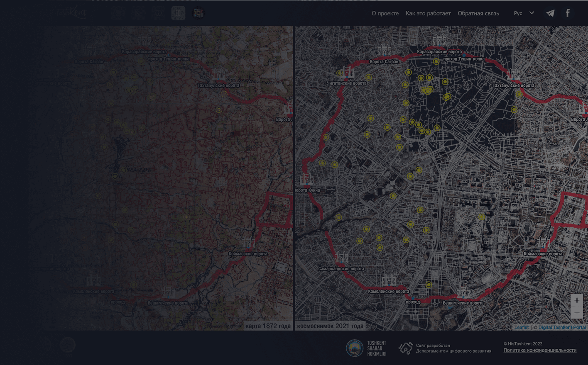
Task: Toggle the split-screen compare mode button
Action: [x=179, y=13]
